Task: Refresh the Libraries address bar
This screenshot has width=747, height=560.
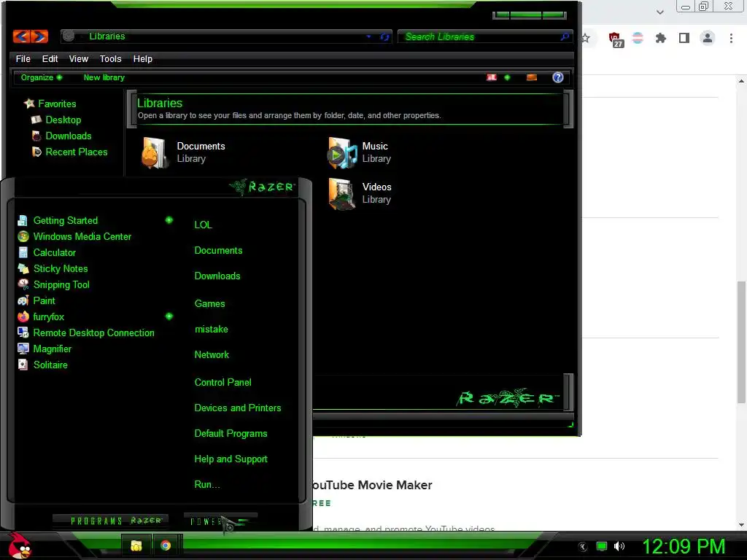Action: click(x=384, y=36)
